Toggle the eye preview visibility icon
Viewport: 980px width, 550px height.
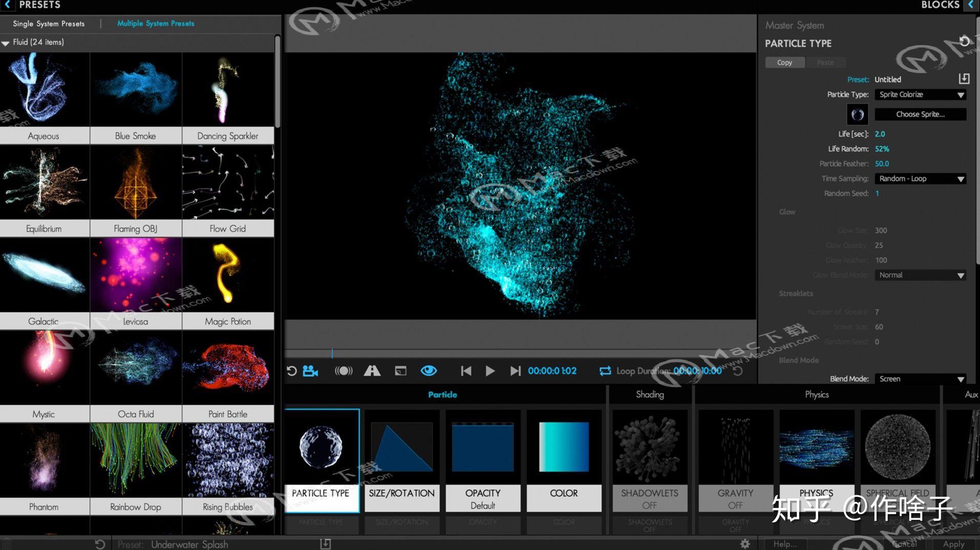428,371
